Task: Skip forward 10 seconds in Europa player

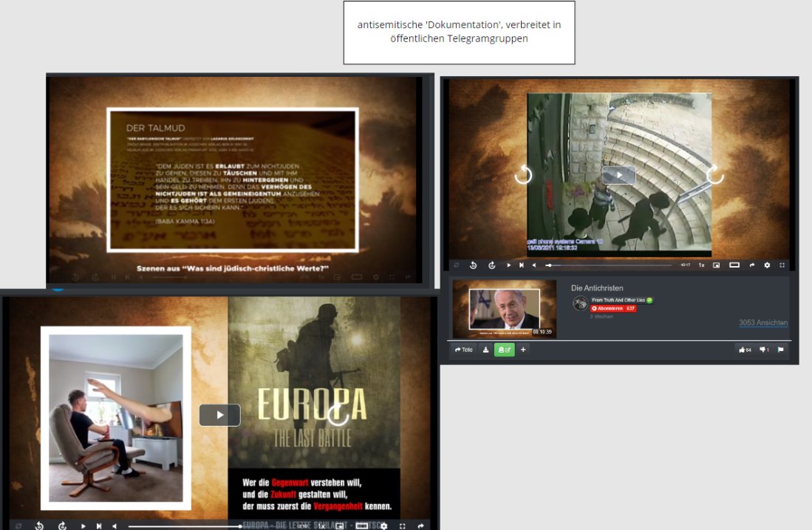Action: [x=62, y=526]
